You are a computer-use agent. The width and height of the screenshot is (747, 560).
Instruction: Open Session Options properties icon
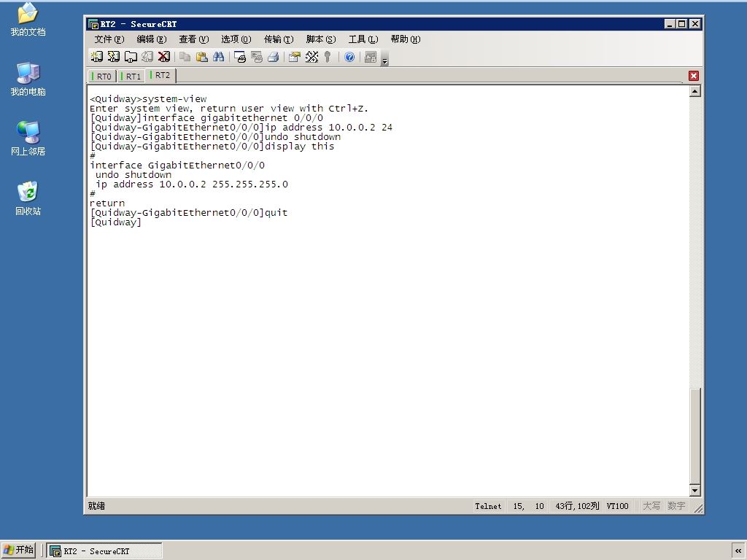pyautogui.click(x=295, y=57)
